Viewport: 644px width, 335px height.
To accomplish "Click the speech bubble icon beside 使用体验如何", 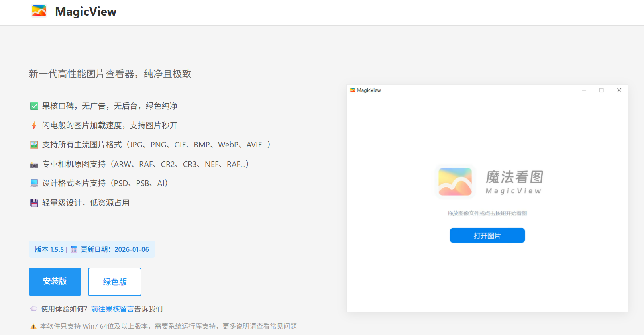I will tap(34, 309).
